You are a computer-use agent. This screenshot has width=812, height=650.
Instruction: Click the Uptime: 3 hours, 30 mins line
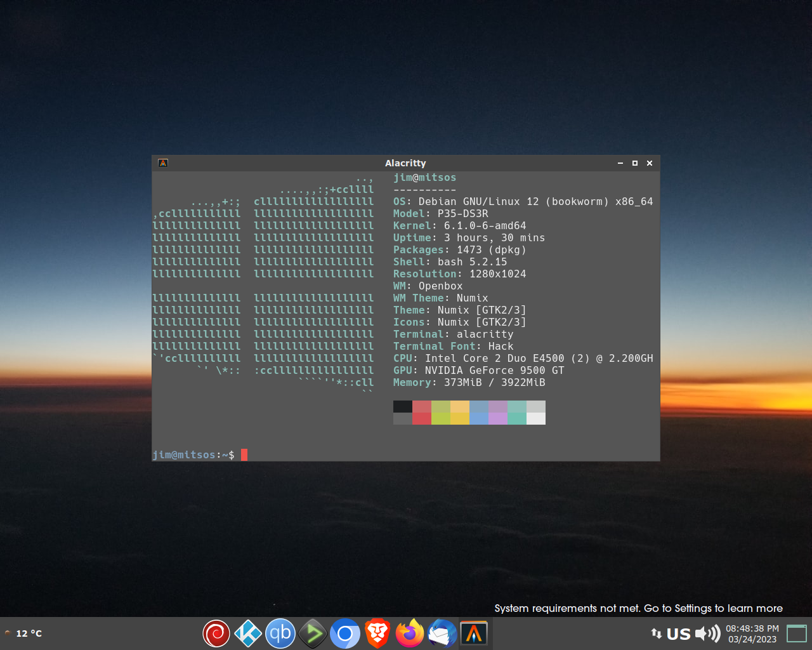point(469,238)
